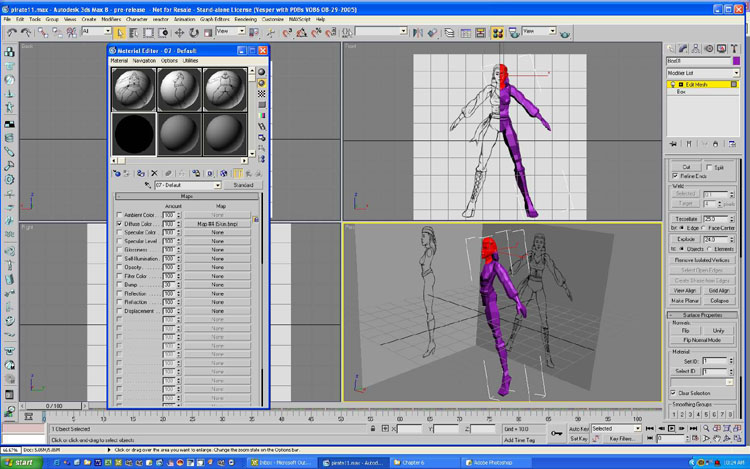Toggle Backlight icon beside the sample slots
Viewport: 750px width, 469px height.
coord(262,84)
